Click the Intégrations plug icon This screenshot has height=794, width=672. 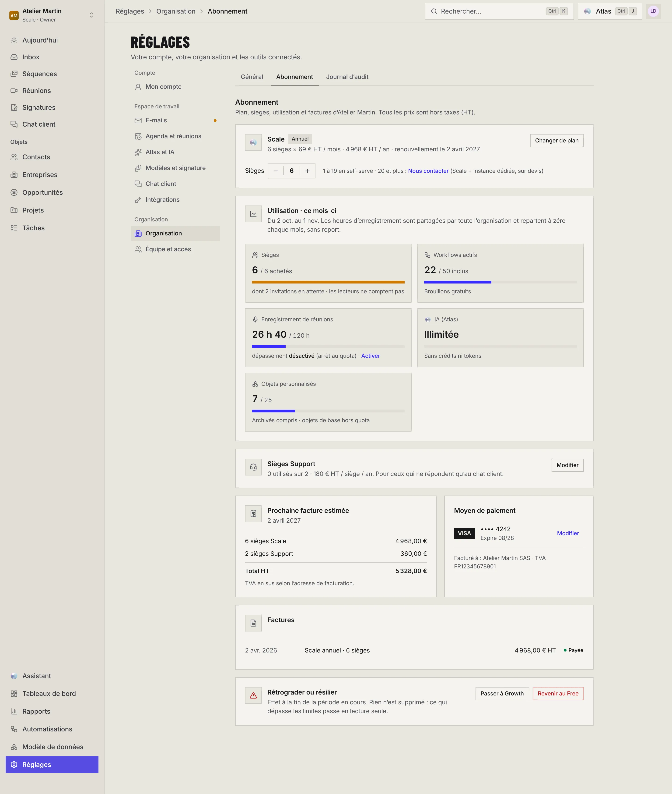[138, 200]
